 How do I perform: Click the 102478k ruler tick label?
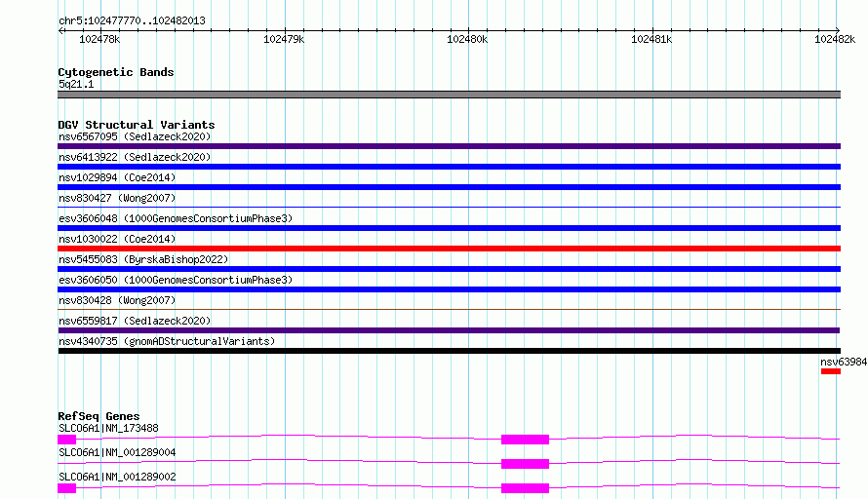pos(99,39)
